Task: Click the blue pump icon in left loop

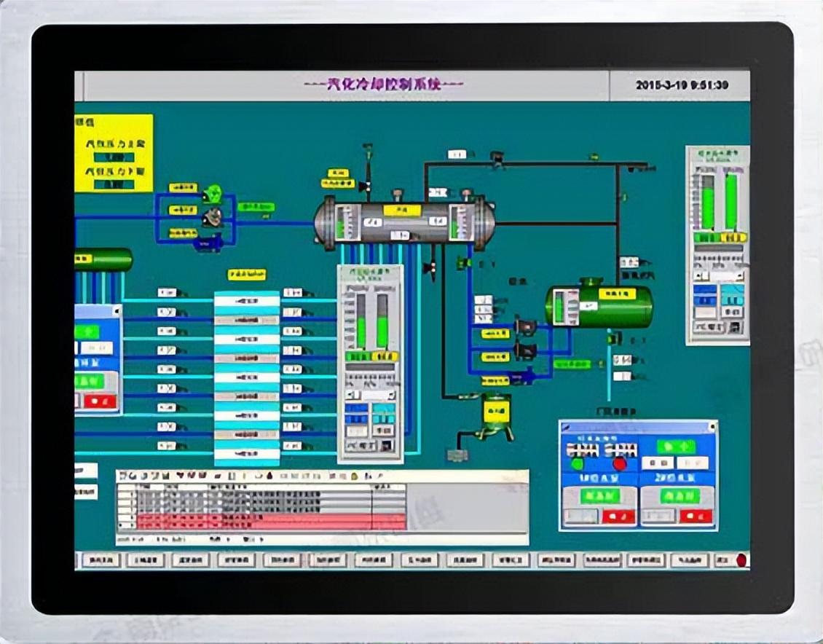Action: 206,243
